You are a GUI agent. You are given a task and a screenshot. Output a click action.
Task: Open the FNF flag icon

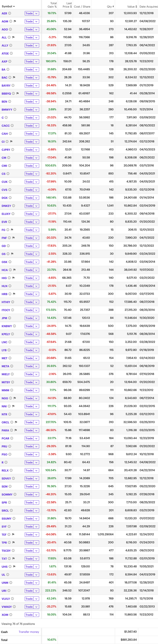click(x=13, y=238)
